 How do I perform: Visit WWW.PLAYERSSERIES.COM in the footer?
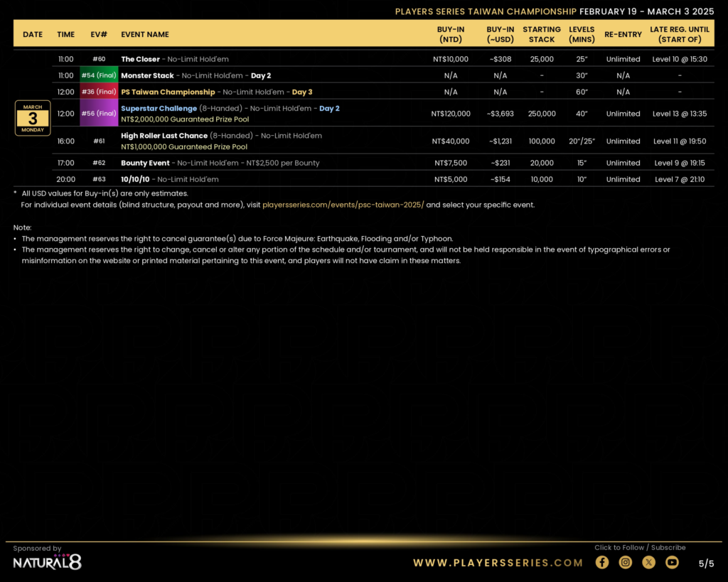click(x=498, y=563)
